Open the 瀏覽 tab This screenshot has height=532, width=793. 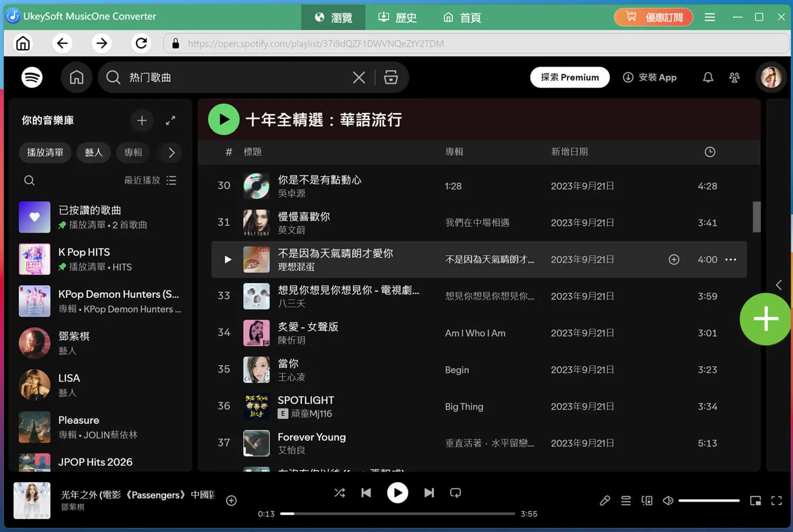(x=333, y=17)
